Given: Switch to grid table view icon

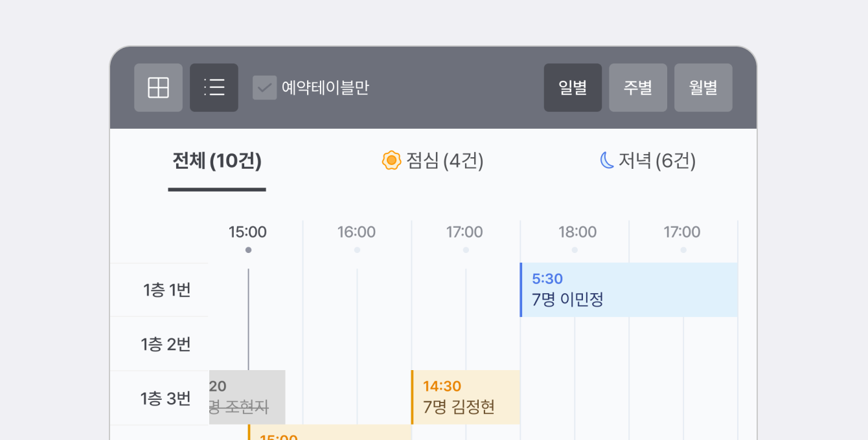Looking at the screenshot, I should coord(158,87).
